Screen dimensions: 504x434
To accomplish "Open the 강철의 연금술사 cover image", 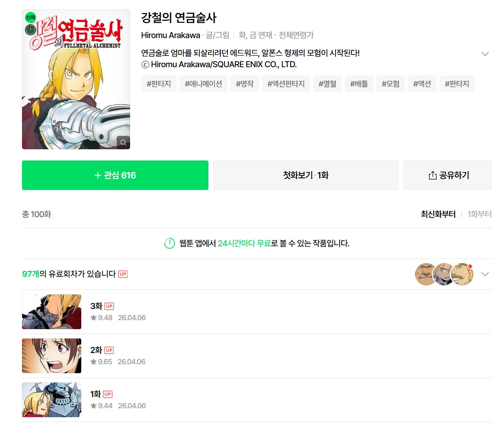I will [x=76, y=79].
